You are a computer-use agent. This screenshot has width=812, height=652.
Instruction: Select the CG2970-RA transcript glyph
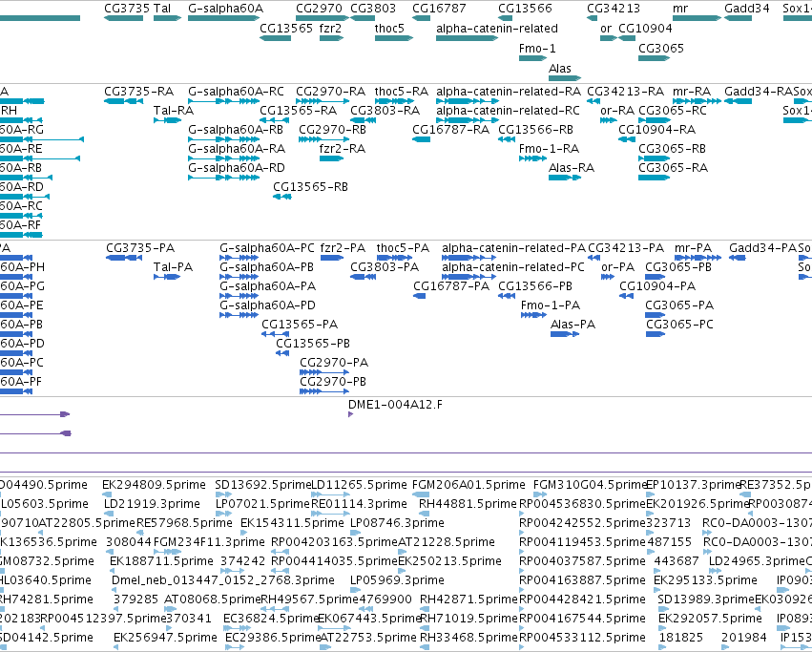tap(323, 101)
